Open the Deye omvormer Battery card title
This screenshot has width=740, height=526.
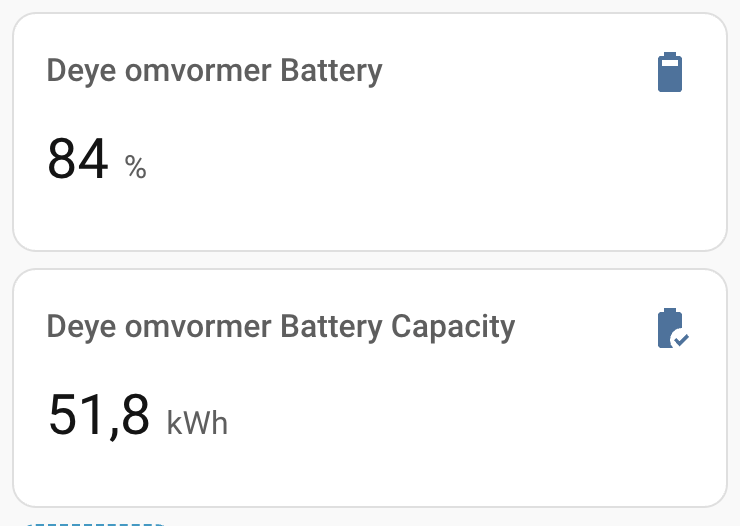pos(214,72)
